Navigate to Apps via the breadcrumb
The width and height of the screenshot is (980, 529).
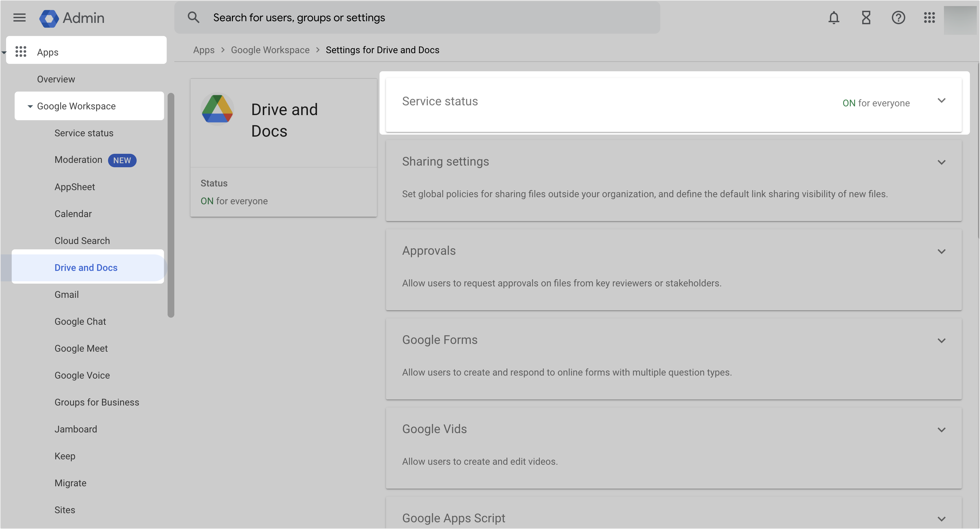pos(204,50)
